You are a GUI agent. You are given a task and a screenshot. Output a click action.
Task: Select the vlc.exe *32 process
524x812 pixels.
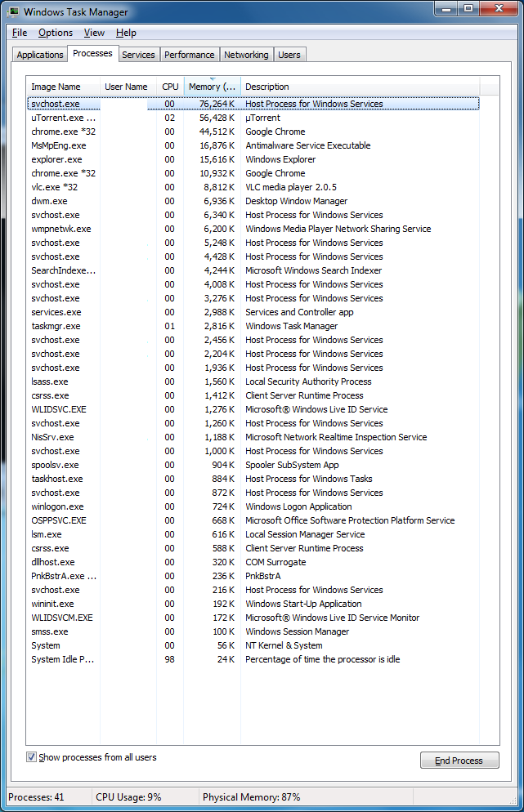[253, 187]
